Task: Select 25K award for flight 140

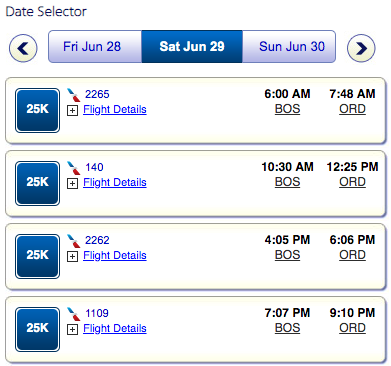Action: pyautogui.click(x=37, y=183)
